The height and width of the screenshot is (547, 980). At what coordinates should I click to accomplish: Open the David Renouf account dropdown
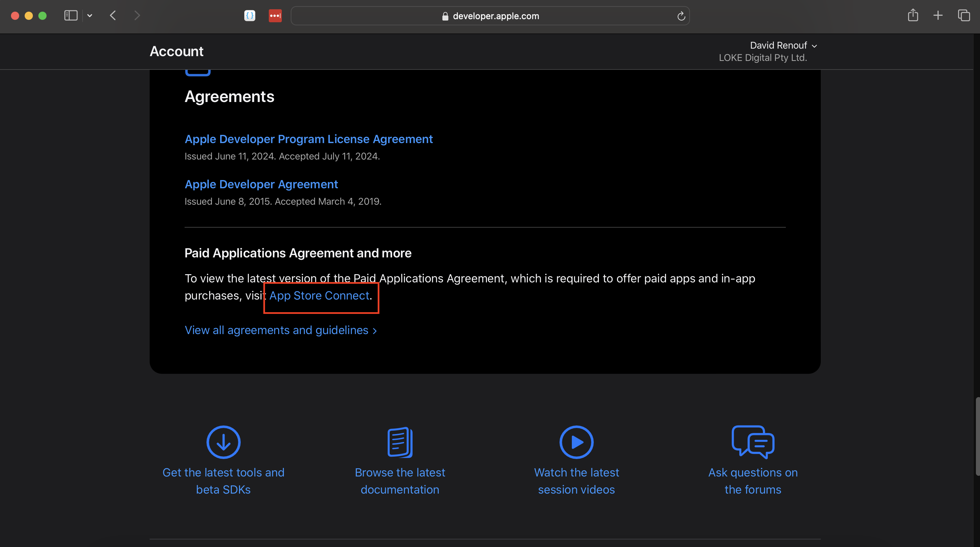783,45
